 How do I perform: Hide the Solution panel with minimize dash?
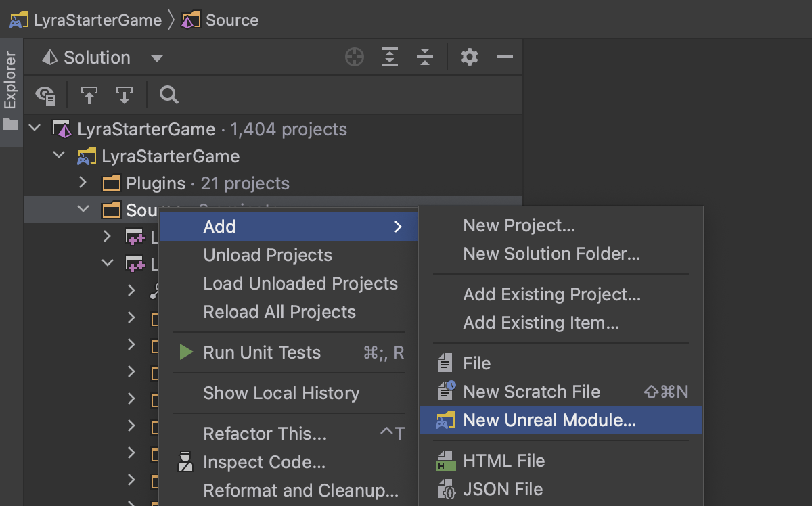pos(505,57)
